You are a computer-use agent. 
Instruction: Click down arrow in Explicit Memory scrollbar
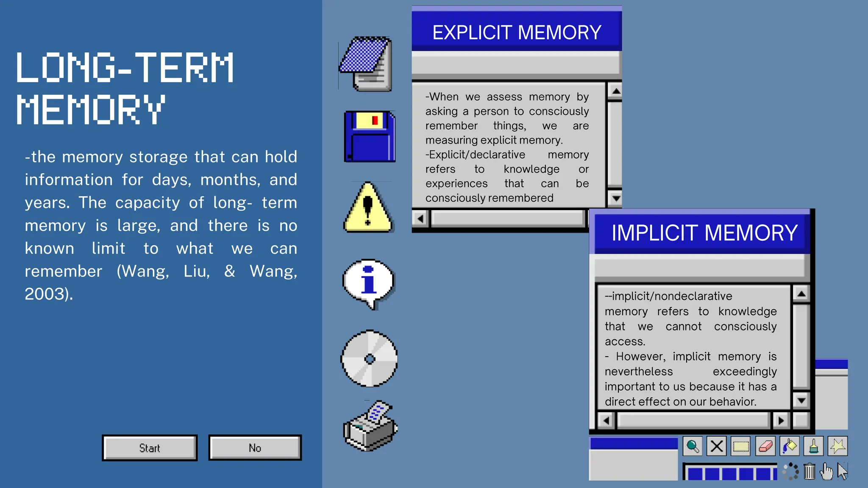pyautogui.click(x=616, y=198)
